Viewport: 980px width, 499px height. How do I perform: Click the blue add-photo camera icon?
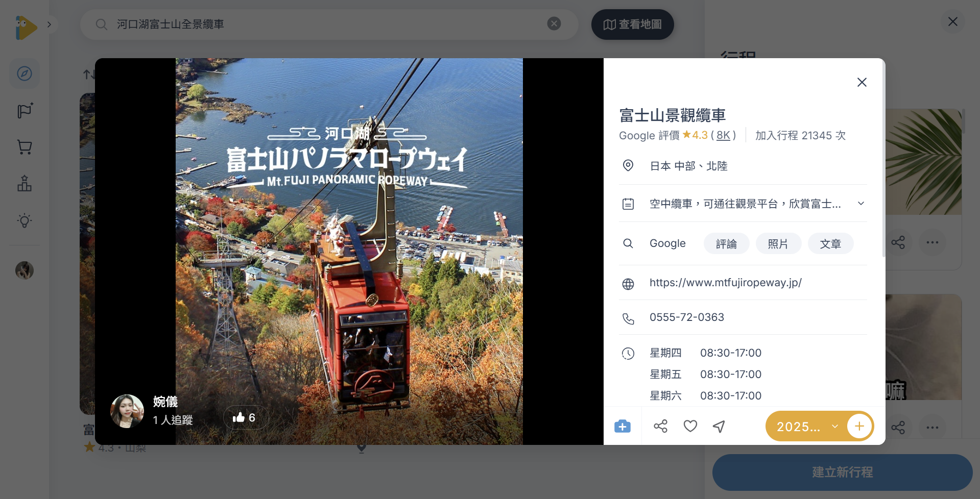(623, 426)
